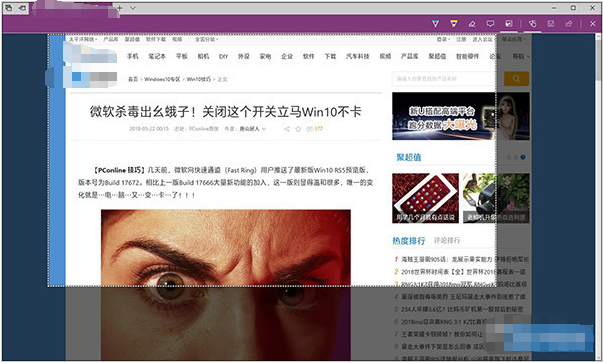The height and width of the screenshot is (363, 603).
Task: Open the 笔记本 navigation category
Action: (x=157, y=56)
